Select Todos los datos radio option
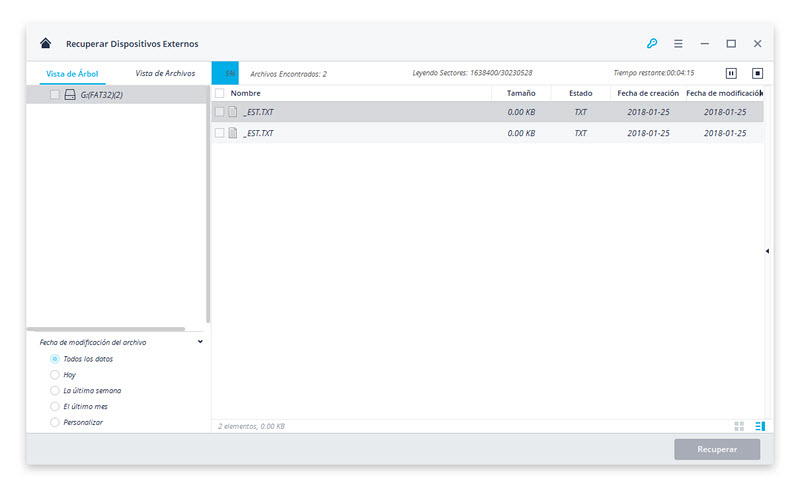Screen dimensions: 800x493 tap(55, 359)
